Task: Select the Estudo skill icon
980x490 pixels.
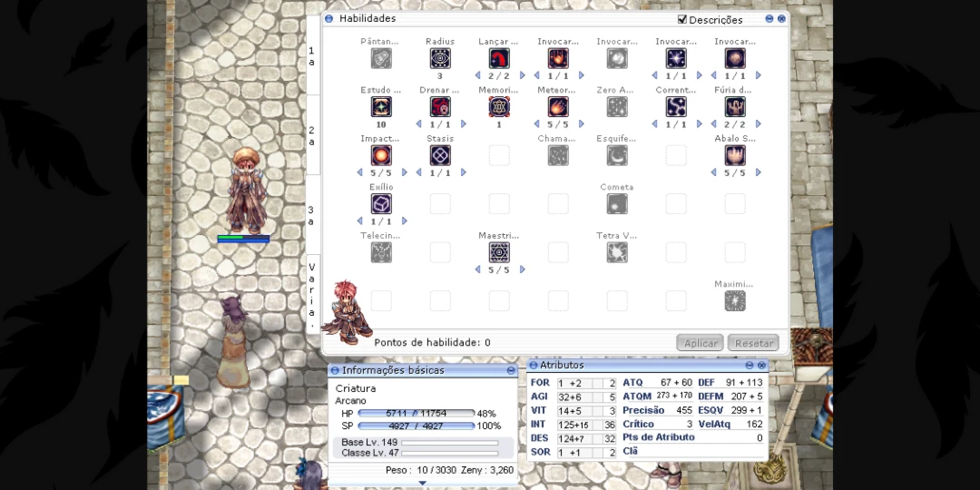Action: pos(381,107)
